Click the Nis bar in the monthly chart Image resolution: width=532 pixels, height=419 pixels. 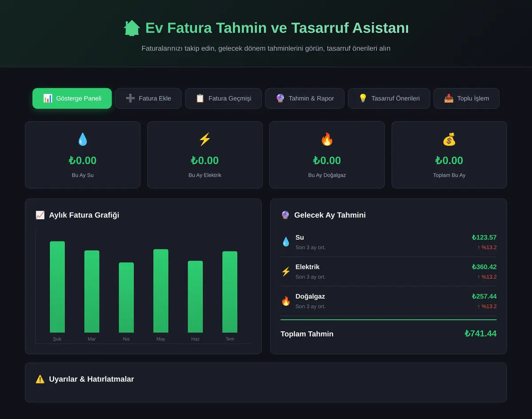(126, 298)
